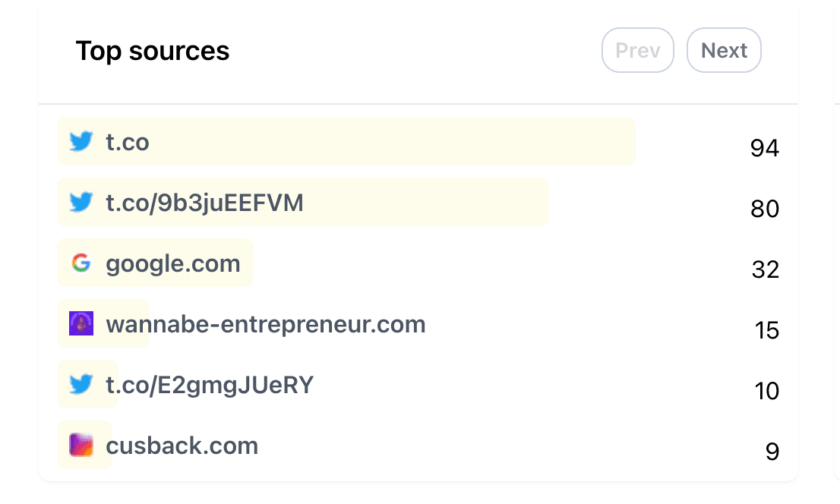Click the cusback.com gradient favicon

[x=81, y=445]
